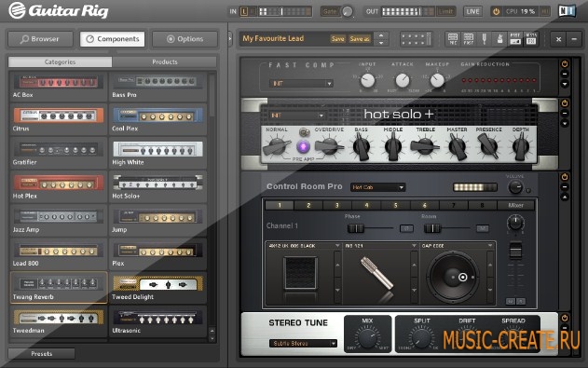The image size is (588, 368).
Task: Show the Products view
Action: click(x=165, y=61)
